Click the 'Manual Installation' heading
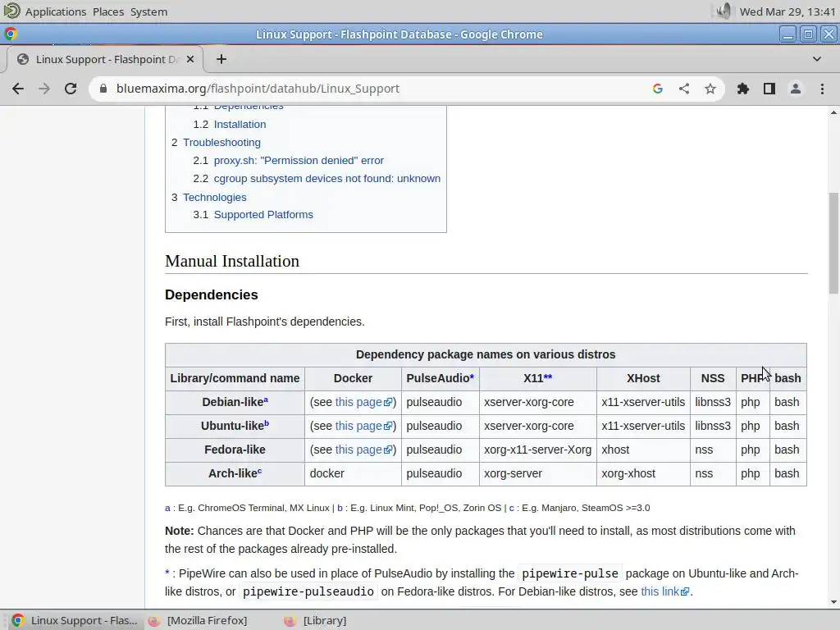840x630 pixels. click(x=232, y=261)
